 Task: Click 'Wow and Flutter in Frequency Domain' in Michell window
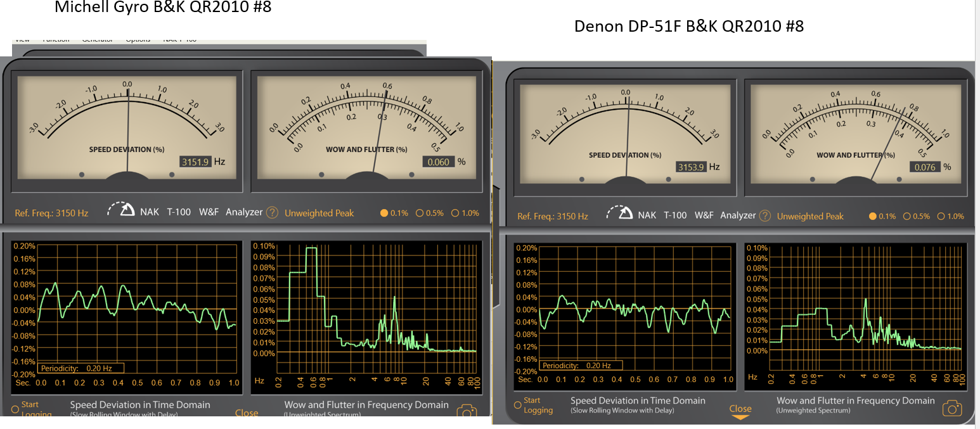366,404
